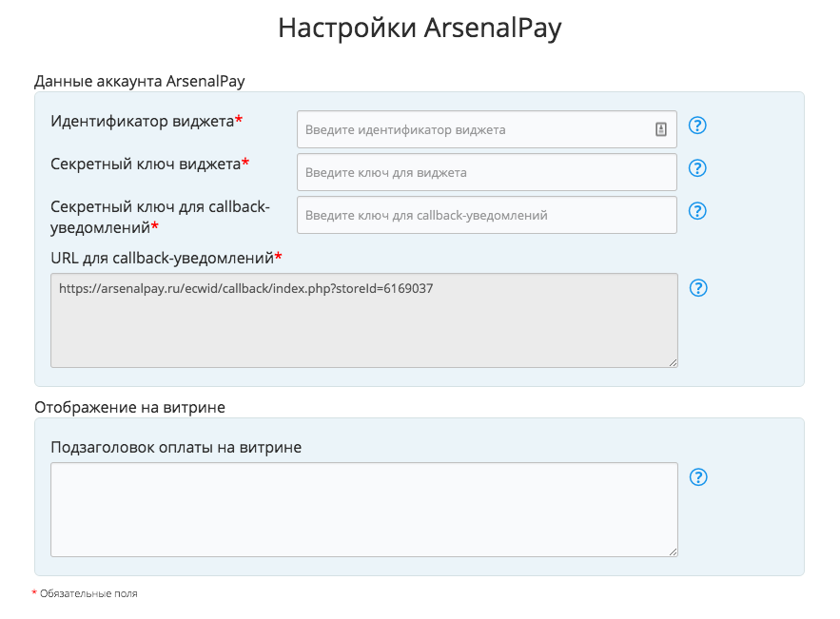Open help for storefront payment subtitle

pyautogui.click(x=698, y=477)
